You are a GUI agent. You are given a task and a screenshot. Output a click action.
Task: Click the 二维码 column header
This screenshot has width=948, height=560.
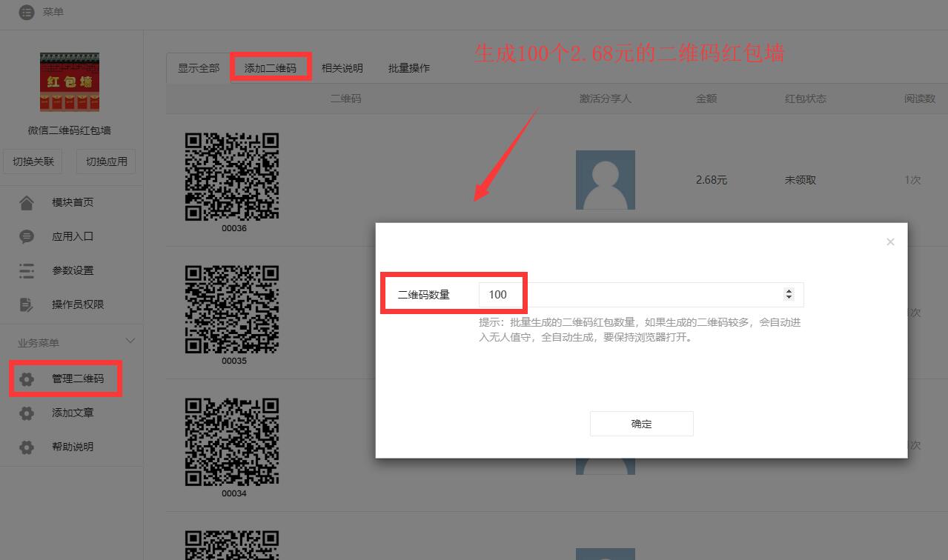(x=345, y=99)
